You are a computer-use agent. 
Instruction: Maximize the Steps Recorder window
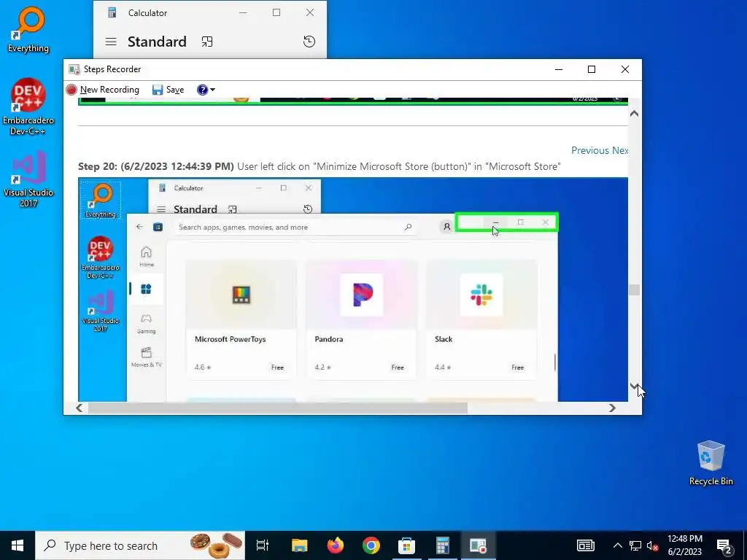pyautogui.click(x=592, y=69)
